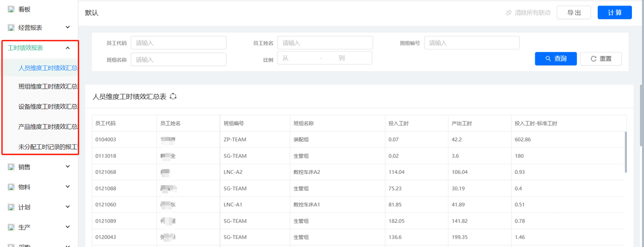Click the 默认 title at top
Screen dimensions: 644x247
[x=92, y=13]
